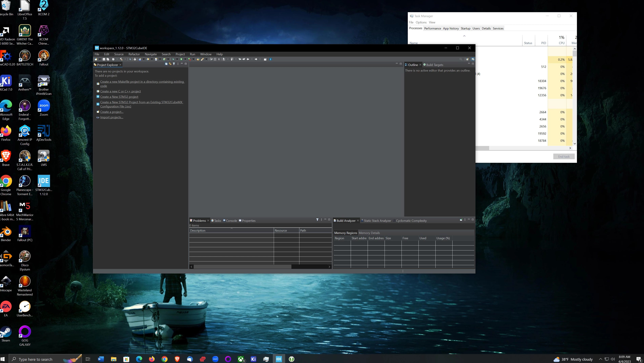Image resolution: width=644 pixels, height=363 pixels.
Task: Click the Project Explorer filter funnel icon
Action: pyautogui.click(x=174, y=64)
